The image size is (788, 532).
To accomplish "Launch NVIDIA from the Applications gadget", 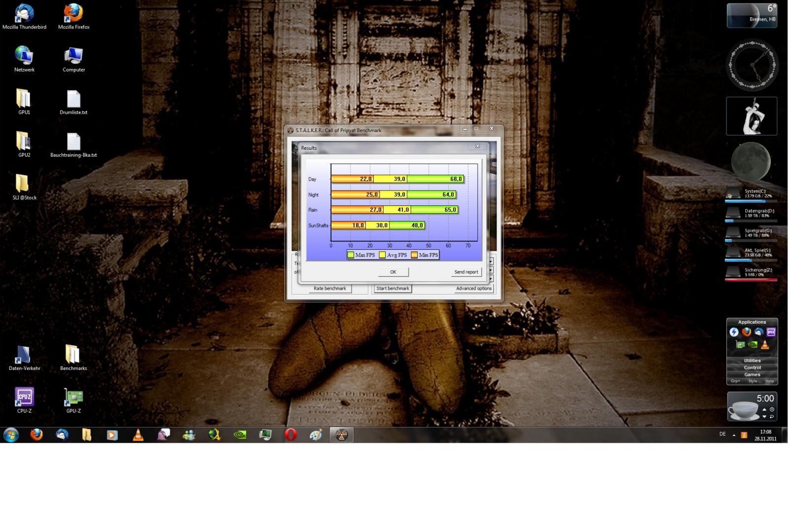I will pyautogui.click(x=753, y=344).
